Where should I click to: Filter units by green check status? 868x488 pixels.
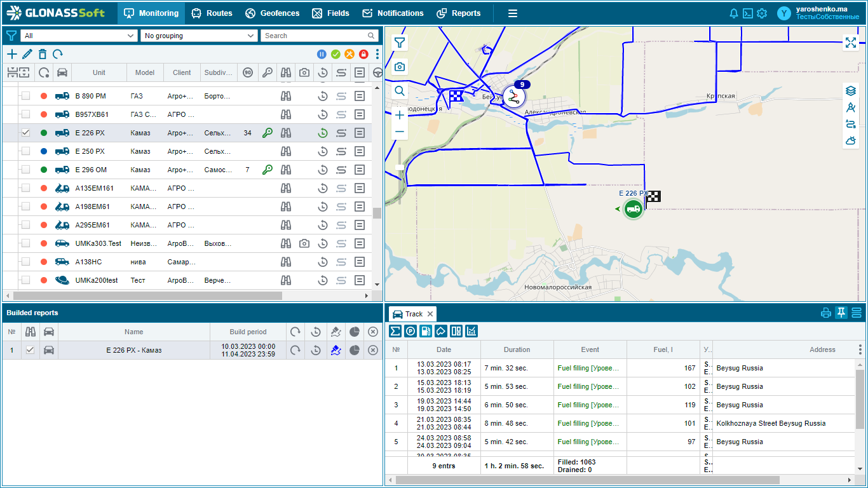(336, 55)
